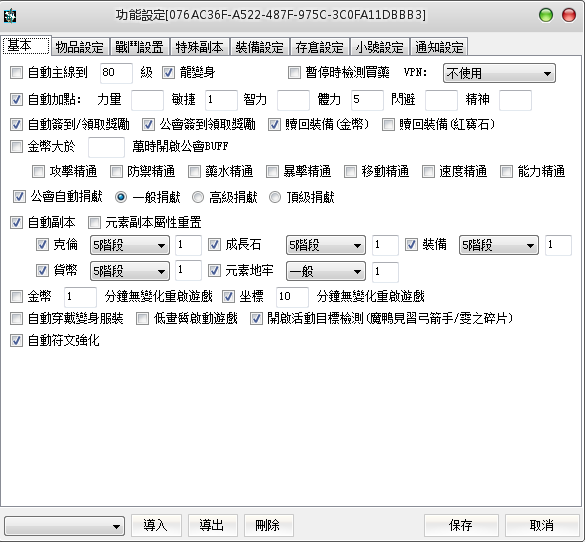Click the 保存 button
Screen dimensions: 585x542
[x=461, y=525]
